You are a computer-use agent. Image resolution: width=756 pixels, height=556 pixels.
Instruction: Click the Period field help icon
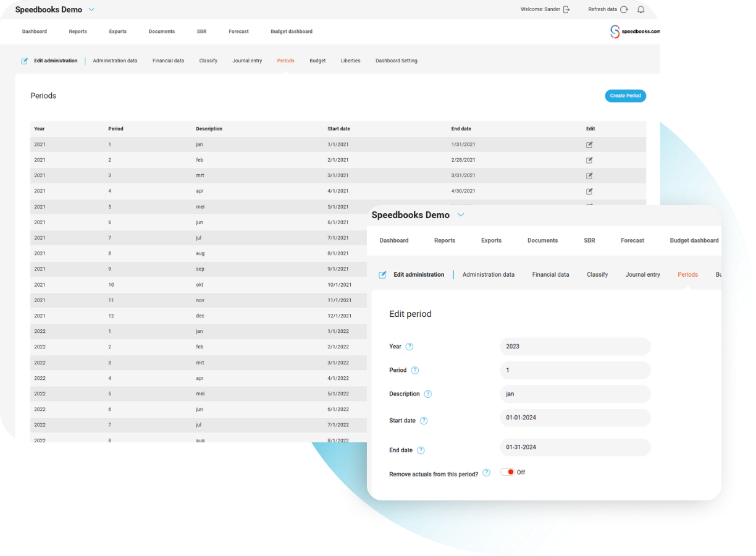(x=414, y=371)
